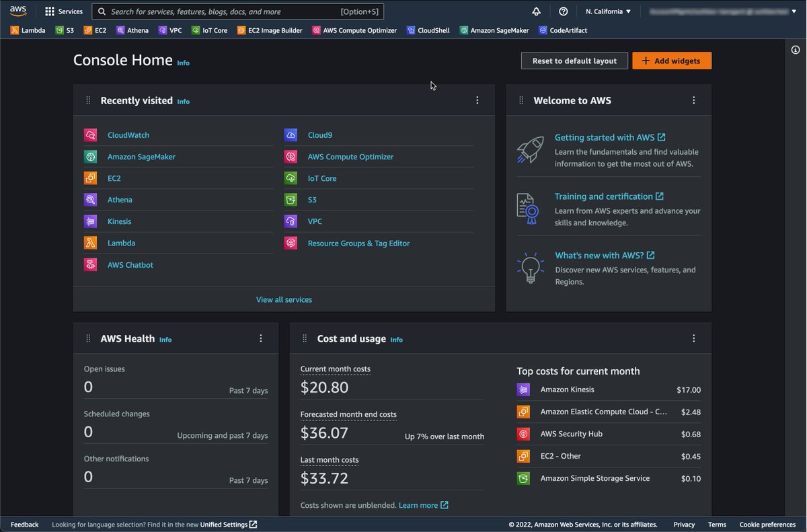Viewport: 807px width, 532px height.
Task: Open Welcome to AWS widget options menu
Action: [694, 100]
